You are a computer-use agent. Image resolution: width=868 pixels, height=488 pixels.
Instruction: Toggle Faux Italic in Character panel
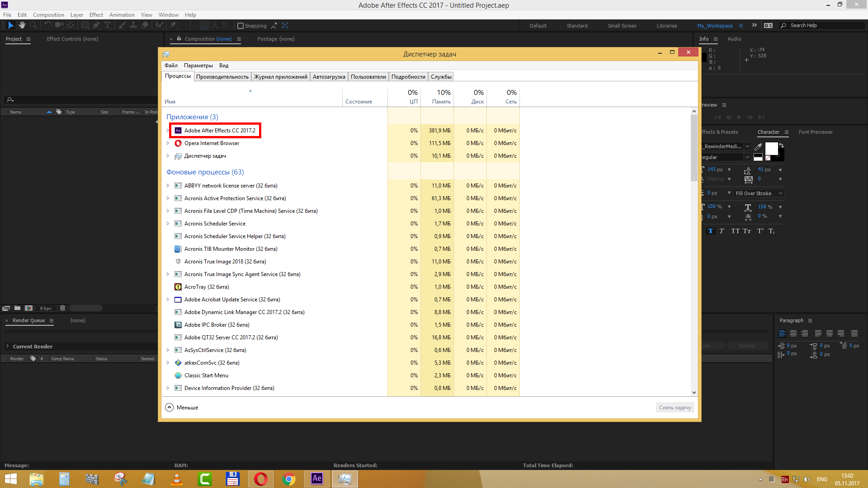coord(722,231)
